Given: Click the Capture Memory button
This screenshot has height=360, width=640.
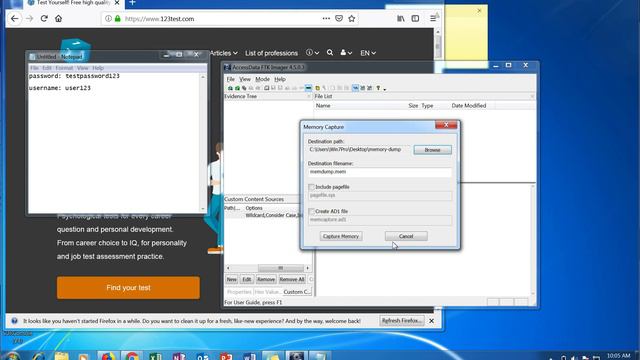Looking at the screenshot, I should click(341, 236).
